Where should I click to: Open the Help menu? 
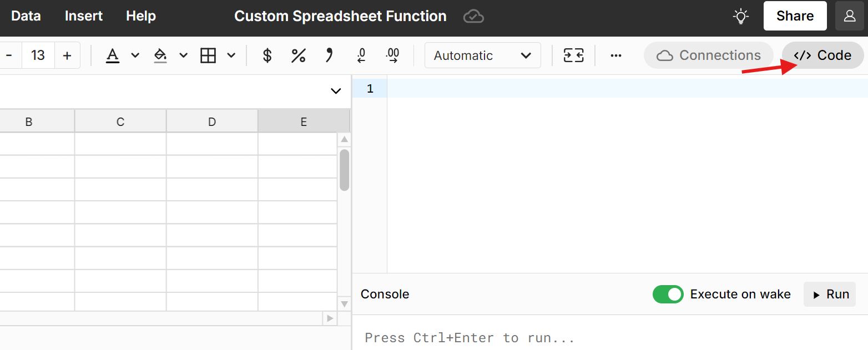(140, 16)
